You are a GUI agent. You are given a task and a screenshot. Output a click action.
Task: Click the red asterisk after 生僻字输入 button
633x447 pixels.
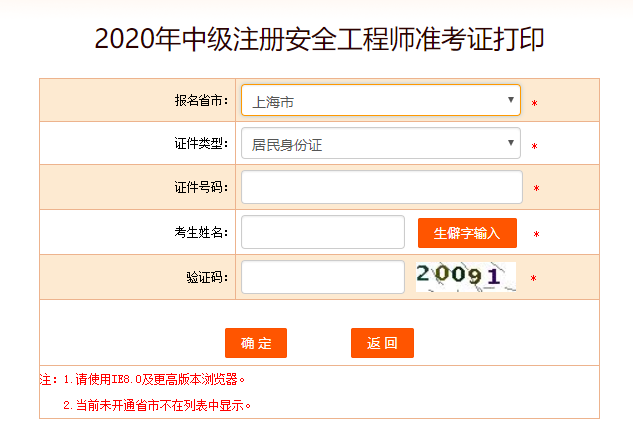click(536, 235)
